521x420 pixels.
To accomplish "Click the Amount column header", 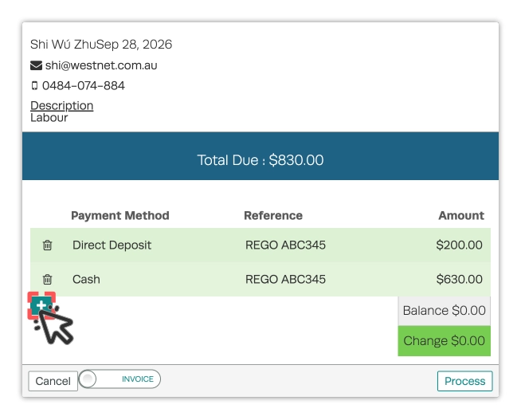I will click(461, 216).
